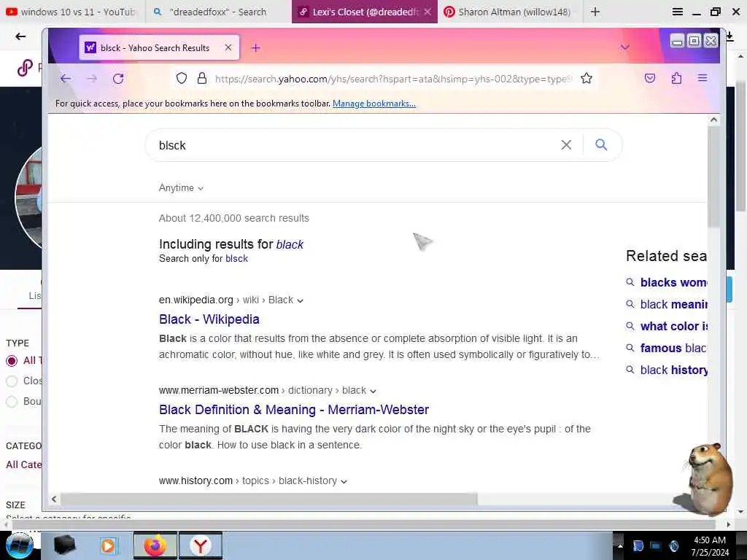Image resolution: width=747 pixels, height=560 pixels.
Task: Open the black cube taskbar app
Action: click(x=64, y=545)
